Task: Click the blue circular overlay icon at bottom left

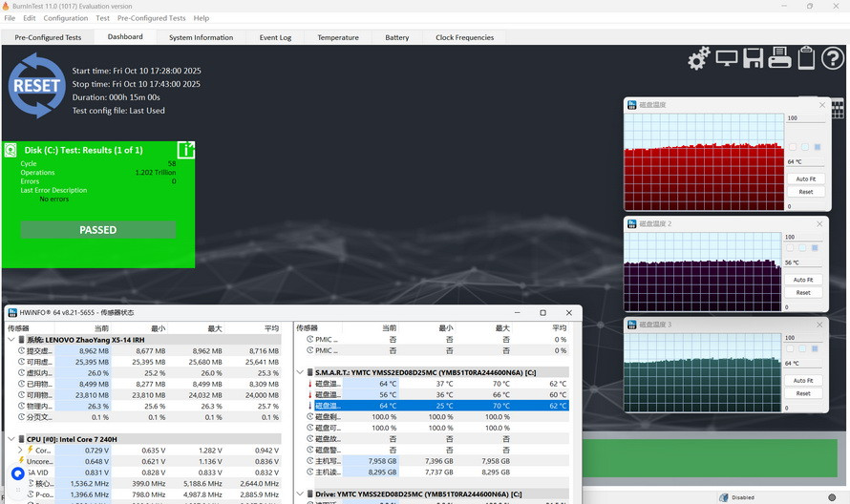Action: coord(17,473)
